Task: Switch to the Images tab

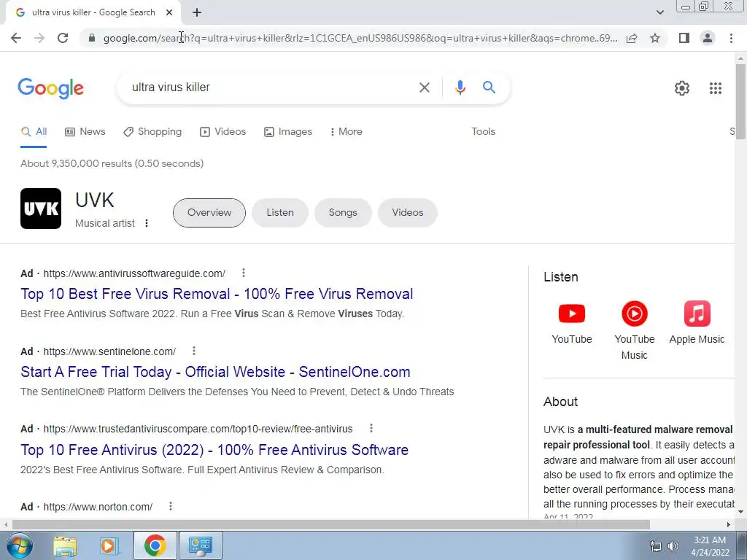Action: [x=288, y=132]
